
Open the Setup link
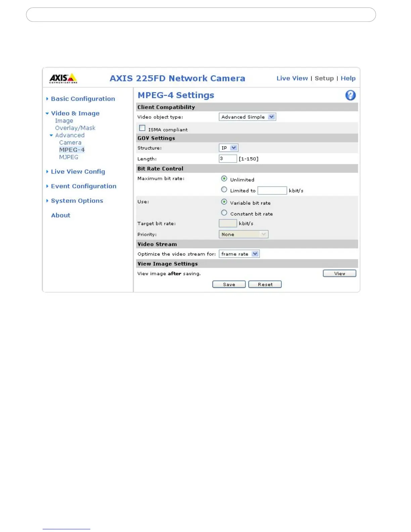(324, 78)
